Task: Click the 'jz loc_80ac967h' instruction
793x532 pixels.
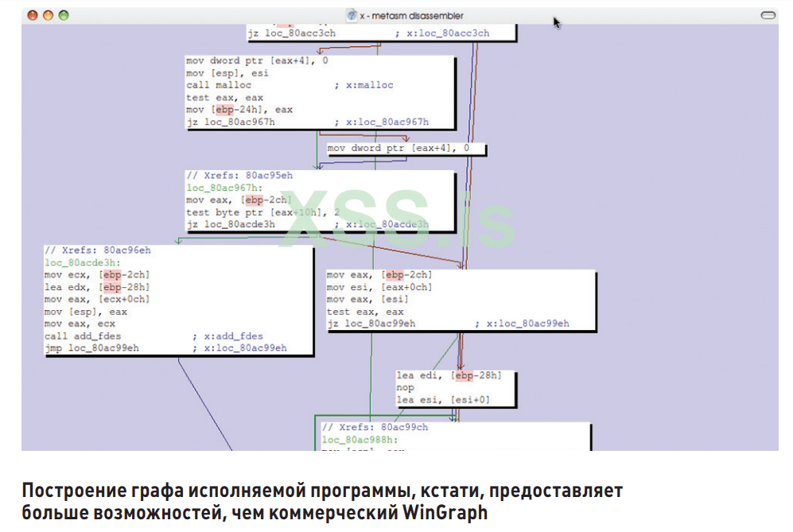Action: click(231, 122)
